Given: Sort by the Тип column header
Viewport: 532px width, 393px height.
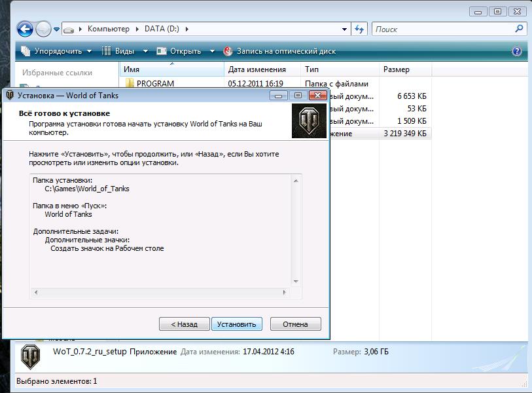Looking at the screenshot, I should 340,69.
